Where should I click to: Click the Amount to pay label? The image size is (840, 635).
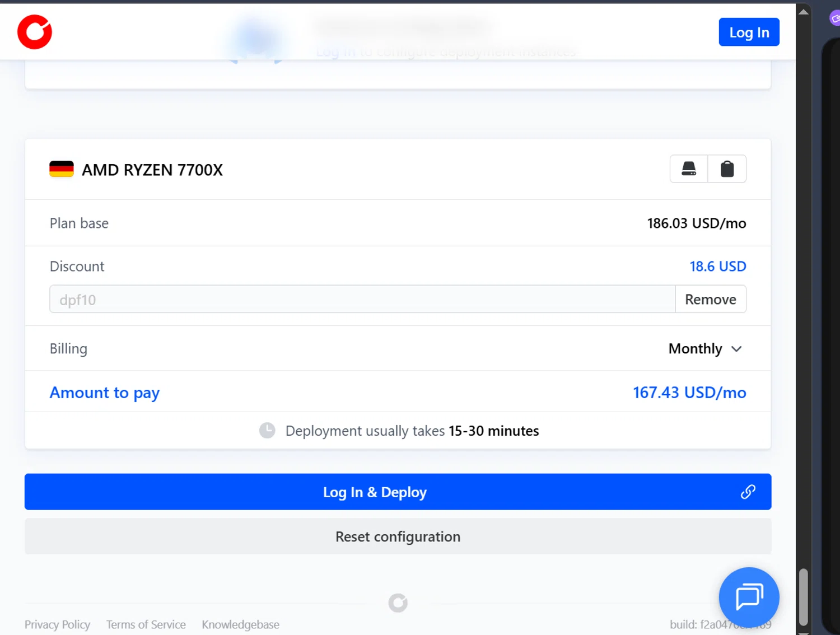click(105, 393)
